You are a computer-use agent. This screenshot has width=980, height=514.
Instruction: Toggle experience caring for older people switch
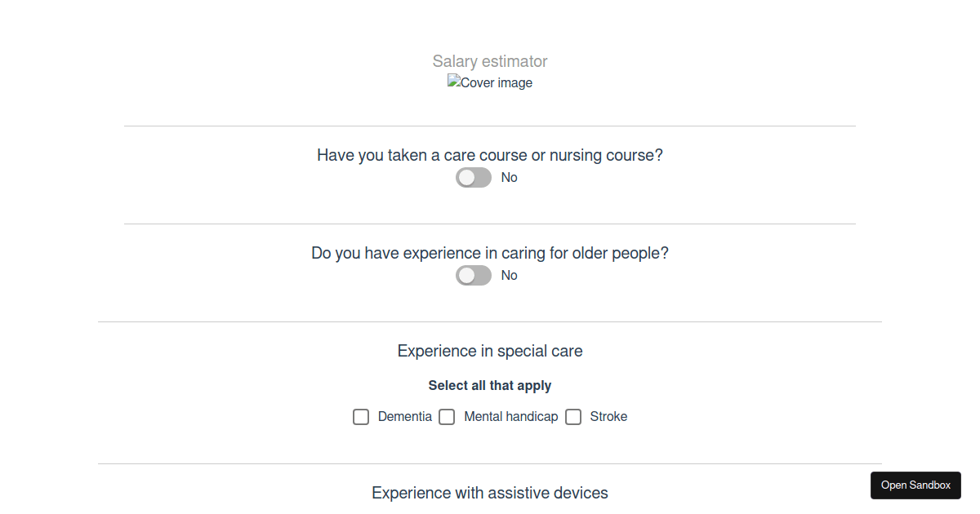pyautogui.click(x=473, y=275)
